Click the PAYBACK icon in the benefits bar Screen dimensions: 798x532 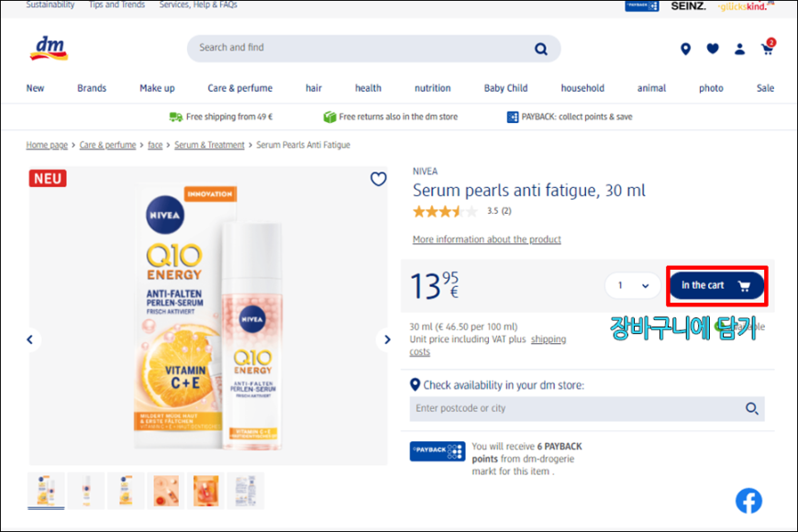(x=513, y=117)
